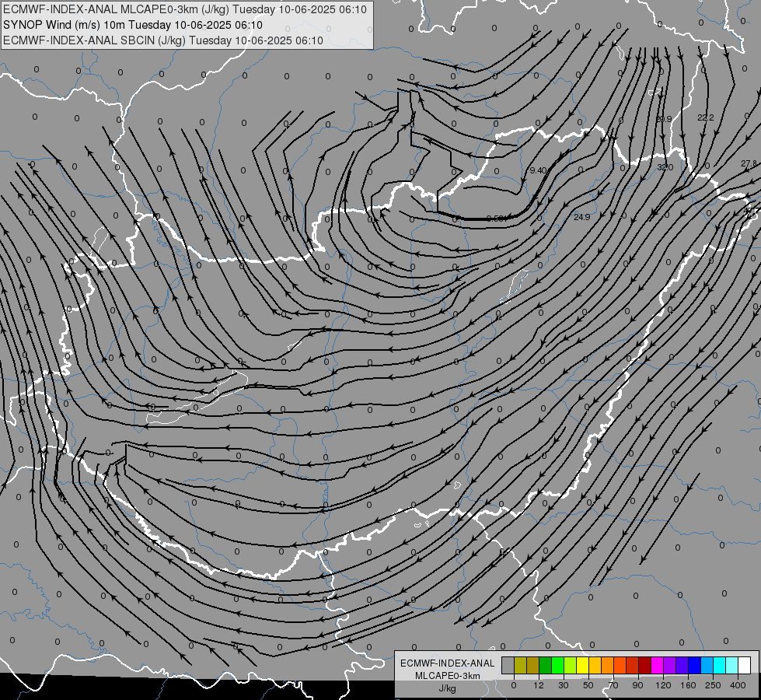Click the map value '32.0'
Viewport: 761px width, 700px height.
point(665,167)
